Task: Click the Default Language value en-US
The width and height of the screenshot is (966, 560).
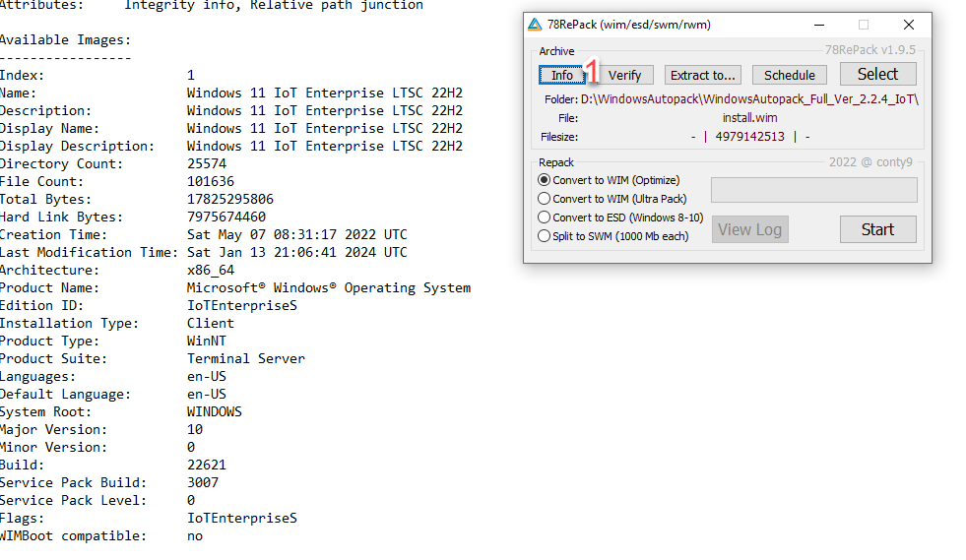Action: coord(207,395)
